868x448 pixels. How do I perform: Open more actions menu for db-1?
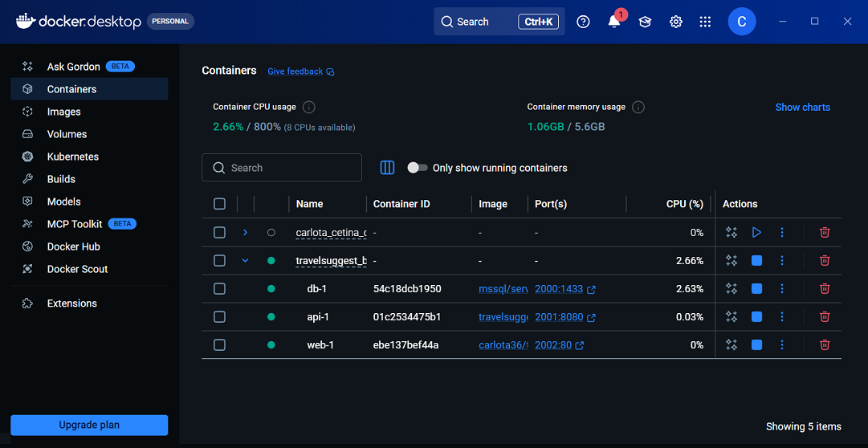(x=781, y=288)
